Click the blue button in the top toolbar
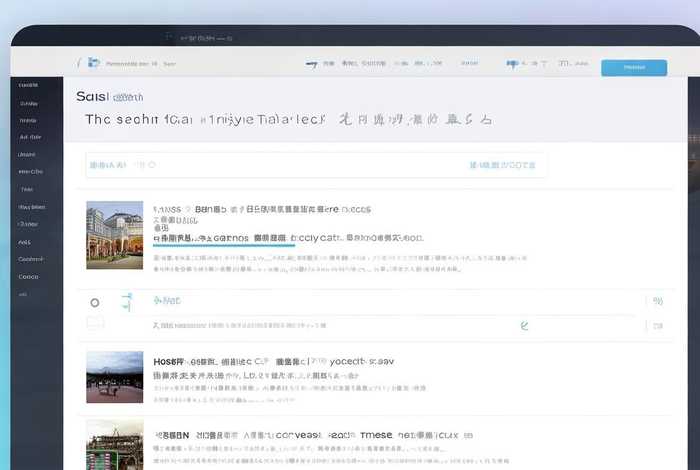The image size is (700, 470). pos(634,67)
